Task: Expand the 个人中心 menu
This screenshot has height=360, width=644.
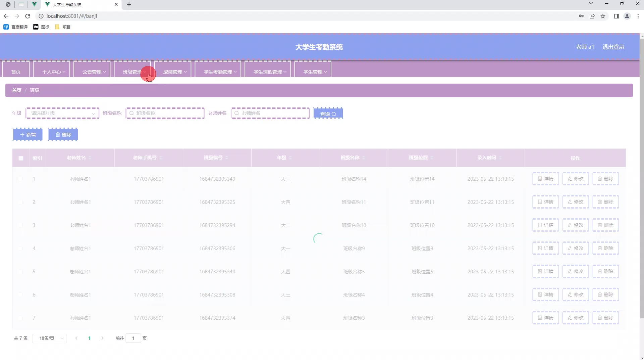Action: pyautogui.click(x=52, y=70)
